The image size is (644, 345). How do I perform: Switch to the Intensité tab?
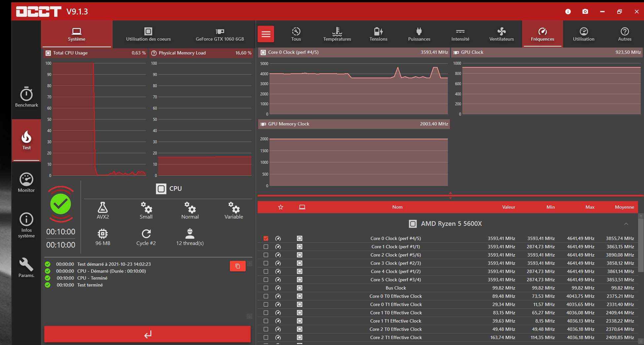tap(460, 34)
